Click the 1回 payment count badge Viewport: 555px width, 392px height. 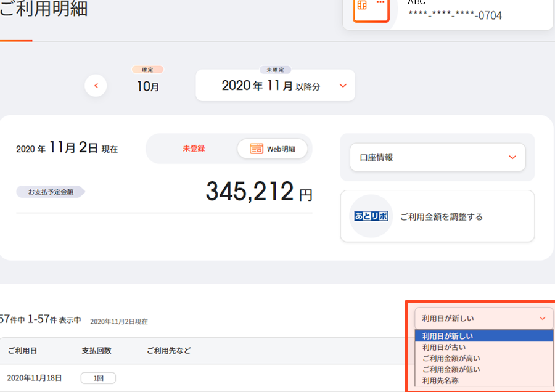tap(98, 378)
